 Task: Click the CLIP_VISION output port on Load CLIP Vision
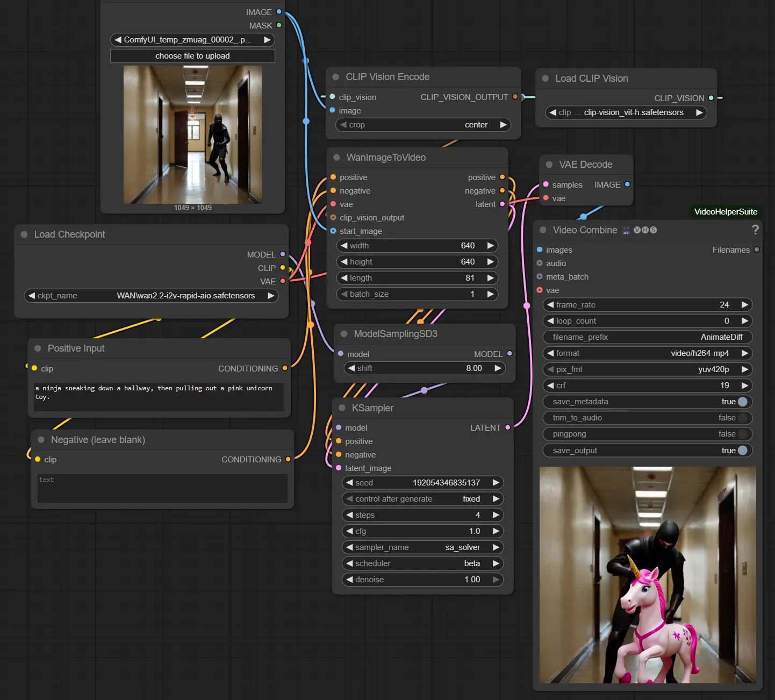[x=711, y=98]
